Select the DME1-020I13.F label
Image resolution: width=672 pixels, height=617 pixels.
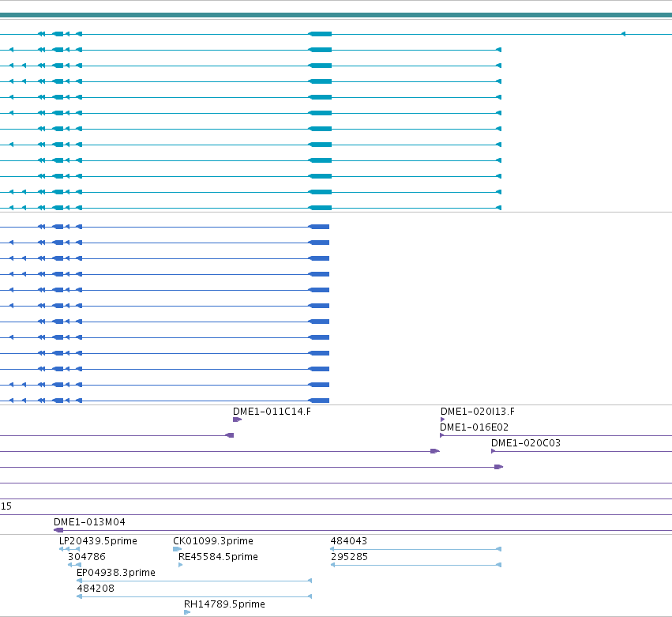tap(478, 411)
